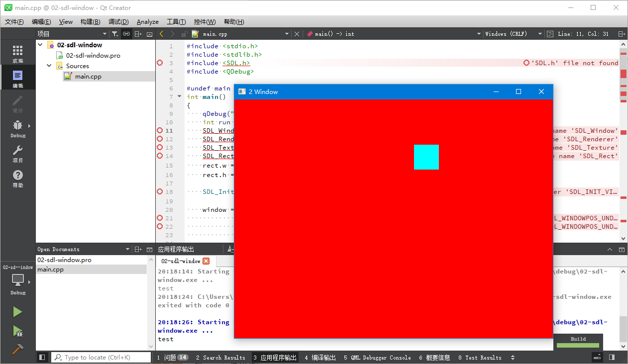Toggle the left sidebar visibility
This screenshot has width=628, height=364.
(x=42, y=357)
